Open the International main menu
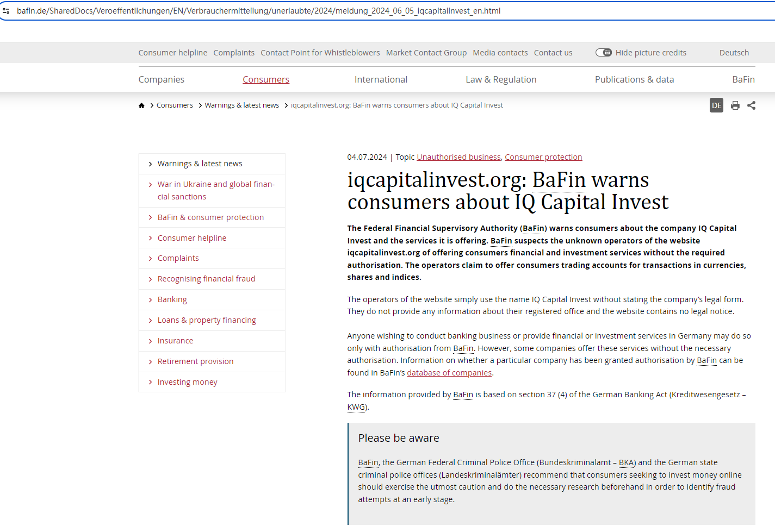This screenshot has width=775, height=532. pos(381,79)
